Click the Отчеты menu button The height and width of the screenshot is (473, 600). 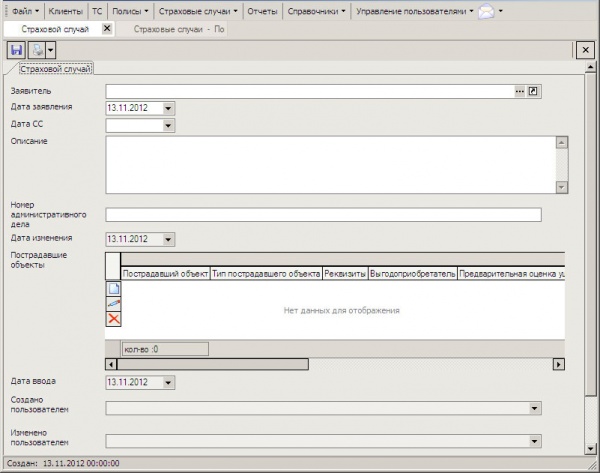point(262,11)
